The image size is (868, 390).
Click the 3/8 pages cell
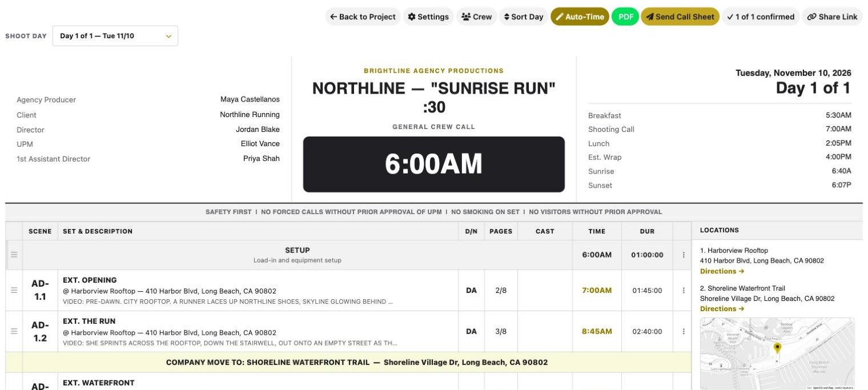pyautogui.click(x=501, y=332)
